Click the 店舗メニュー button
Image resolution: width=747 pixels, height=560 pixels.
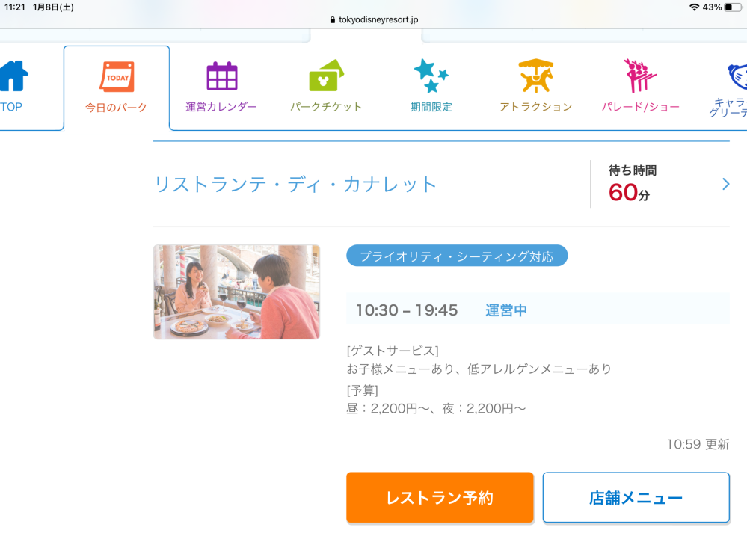(x=636, y=498)
